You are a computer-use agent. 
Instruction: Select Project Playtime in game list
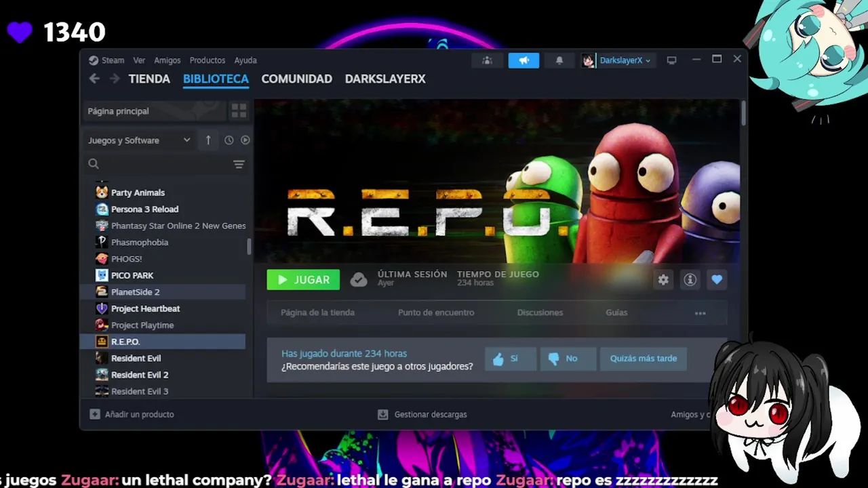pos(163,325)
